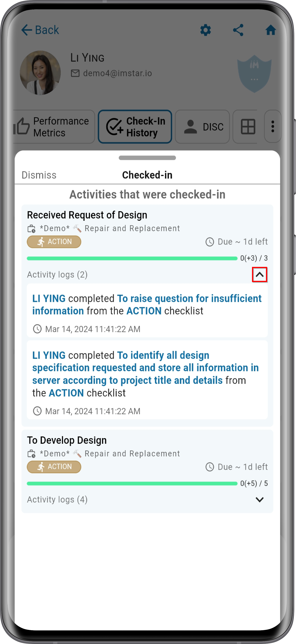Switch to Performance Metrics tab
Viewport: 296px width, 644px height.
pos(54,127)
